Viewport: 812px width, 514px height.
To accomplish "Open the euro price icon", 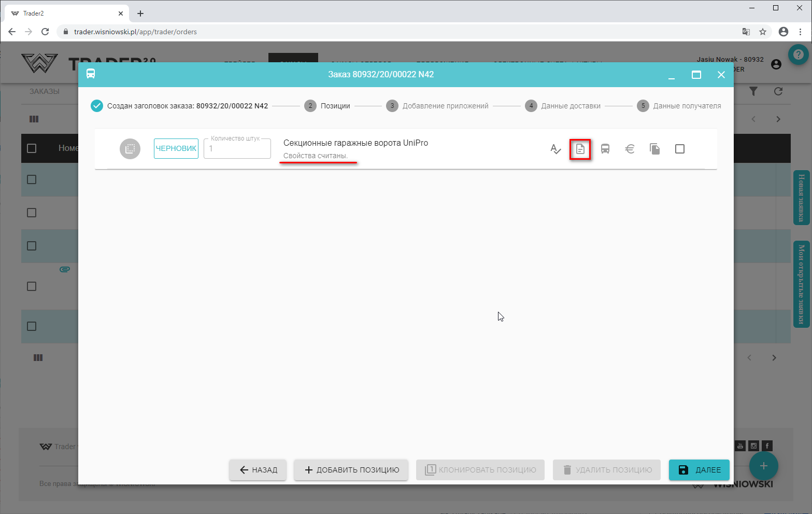I will 630,149.
